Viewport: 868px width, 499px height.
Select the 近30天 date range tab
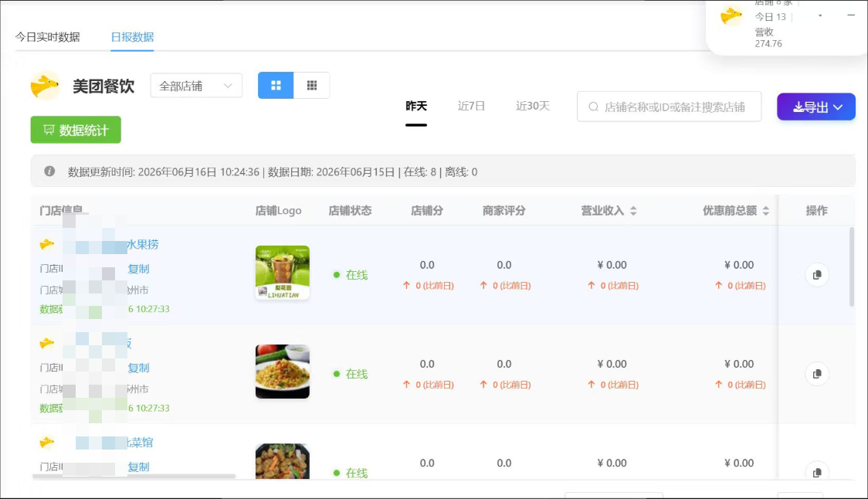coord(533,106)
